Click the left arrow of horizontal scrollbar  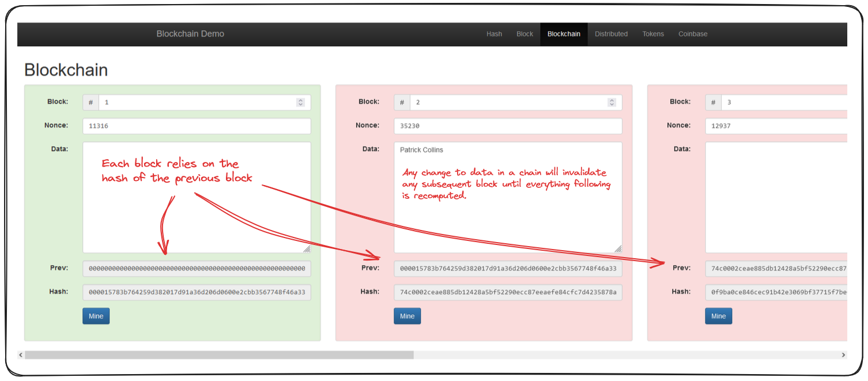pyautogui.click(x=21, y=355)
